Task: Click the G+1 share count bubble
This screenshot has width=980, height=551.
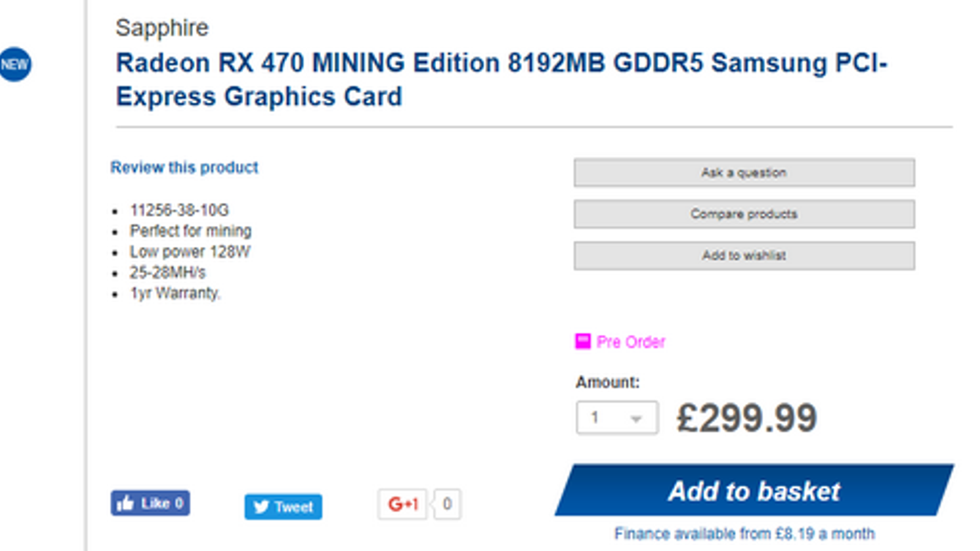Action: [x=447, y=504]
